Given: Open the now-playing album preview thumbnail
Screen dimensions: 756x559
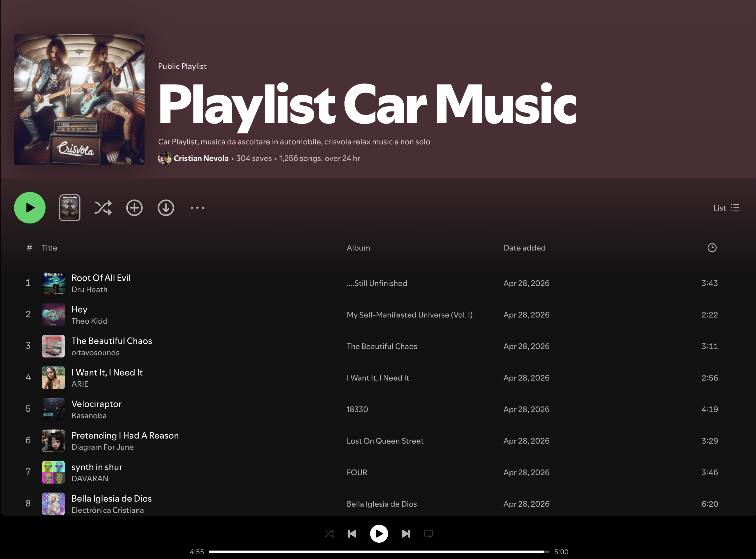Looking at the screenshot, I should click(70, 208).
